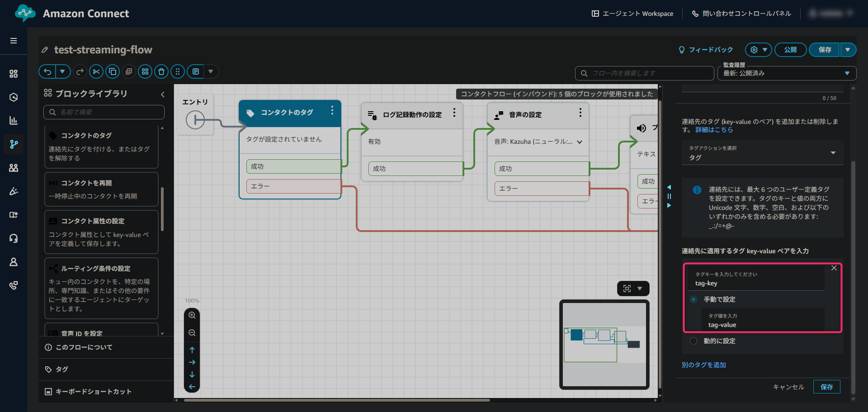Open 問い合わせコントロールパネル
This screenshot has width=868, height=412.
coord(741,14)
